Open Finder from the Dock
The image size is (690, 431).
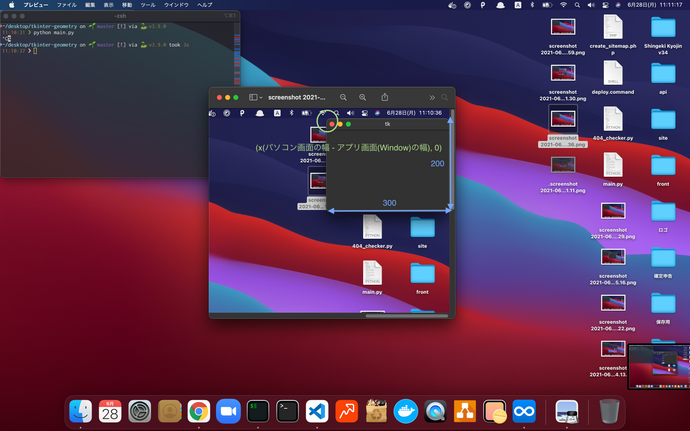(x=81, y=411)
